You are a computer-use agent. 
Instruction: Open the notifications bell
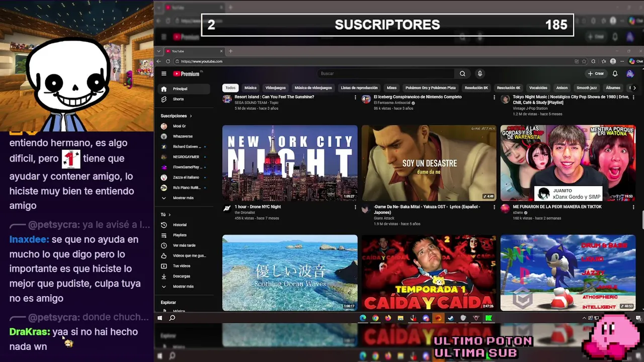pyautogui.click(x=615, y=73)
